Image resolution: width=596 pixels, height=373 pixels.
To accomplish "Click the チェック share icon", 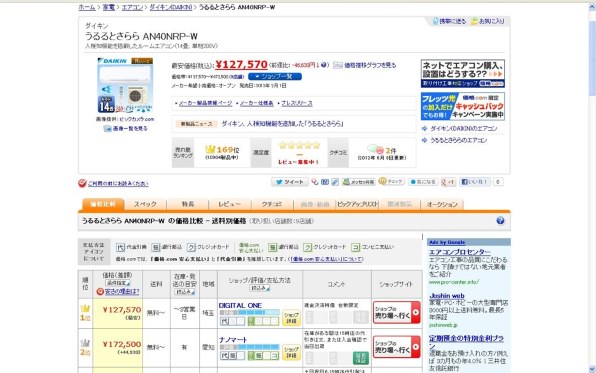I will (391, 182).
